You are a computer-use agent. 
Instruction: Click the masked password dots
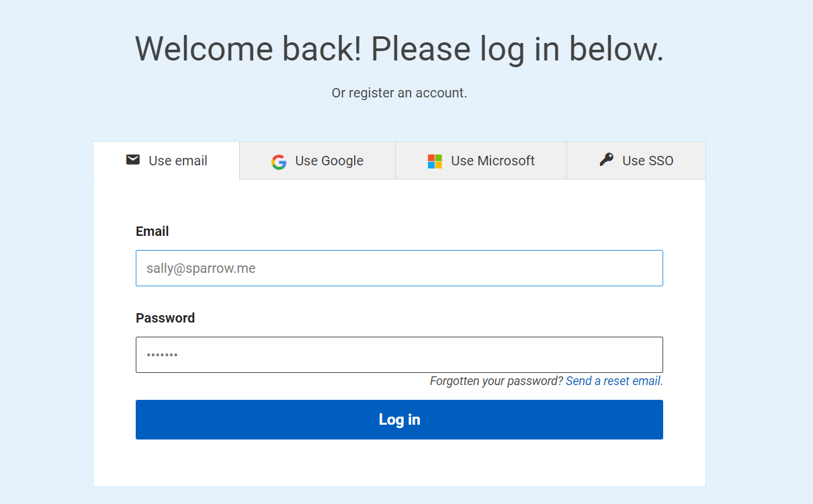[162, 355]
